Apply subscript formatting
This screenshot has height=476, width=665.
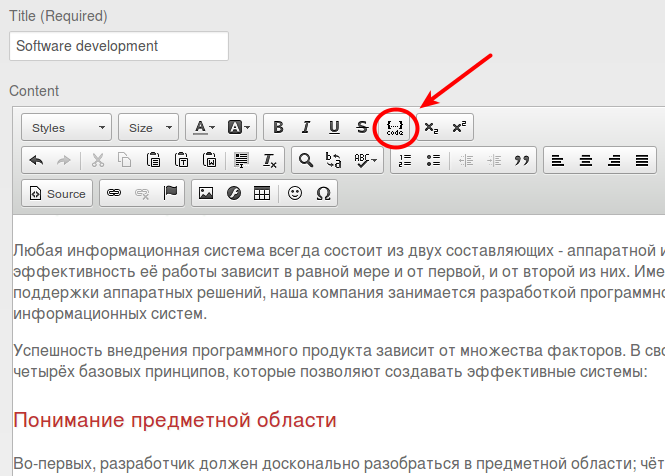click(431, 127)
